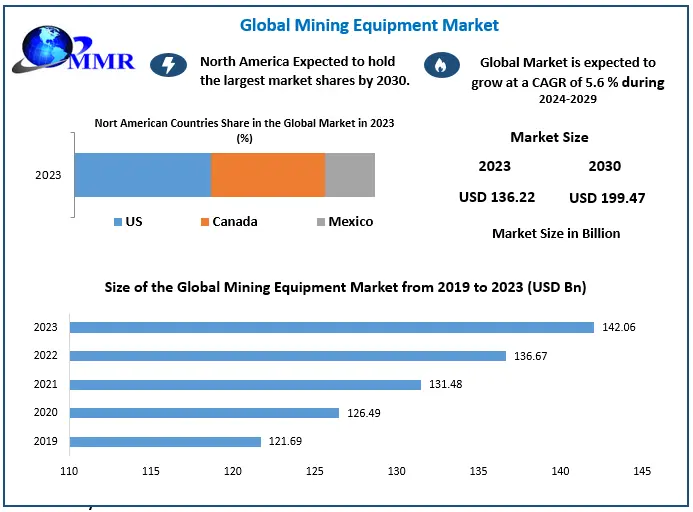Click the 2022 bar labeled 136.67
This screenshot has height=512, width=693.
pos(288,356)
